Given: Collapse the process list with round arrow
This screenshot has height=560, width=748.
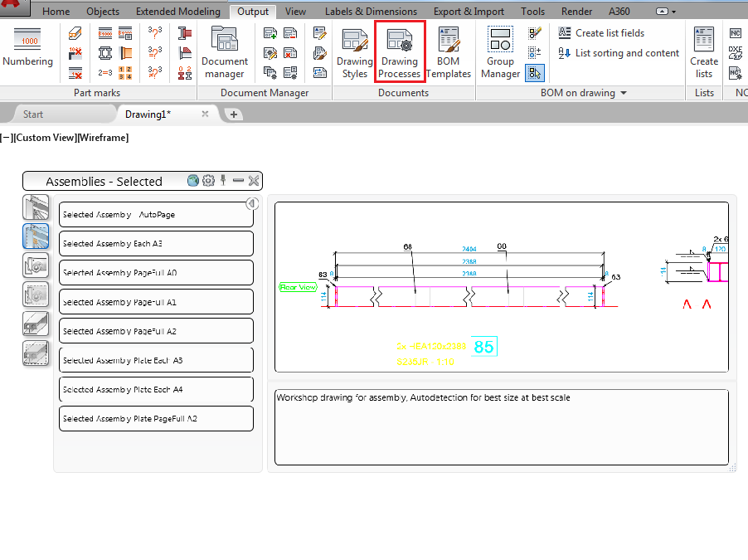Looking at the screenshot, I should click(252, 204).
